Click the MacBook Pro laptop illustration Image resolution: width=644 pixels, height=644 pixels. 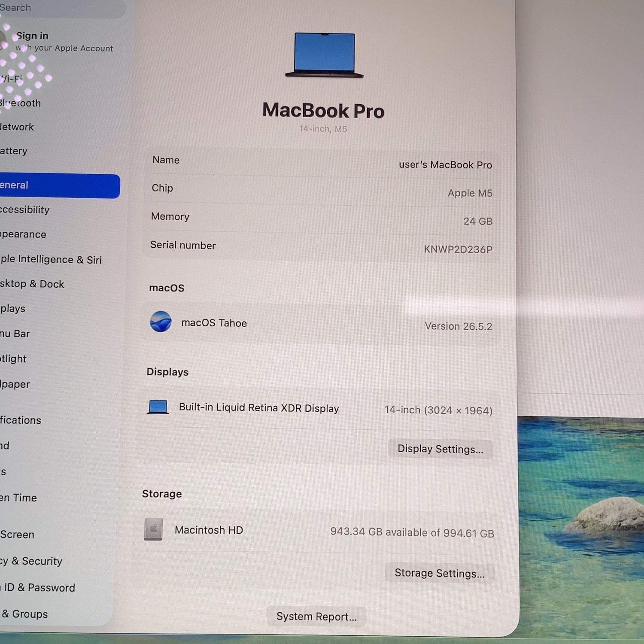point(324,55)
